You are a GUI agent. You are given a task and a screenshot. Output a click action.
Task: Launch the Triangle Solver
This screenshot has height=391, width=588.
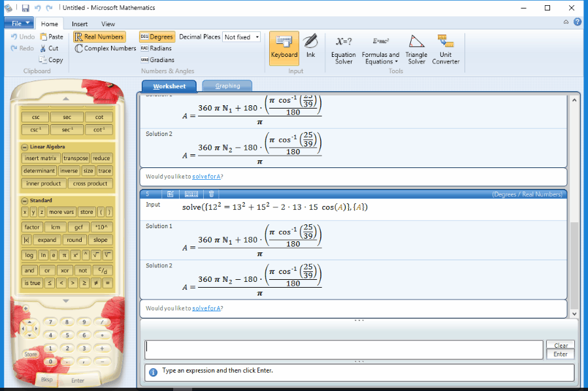[416, 50]
